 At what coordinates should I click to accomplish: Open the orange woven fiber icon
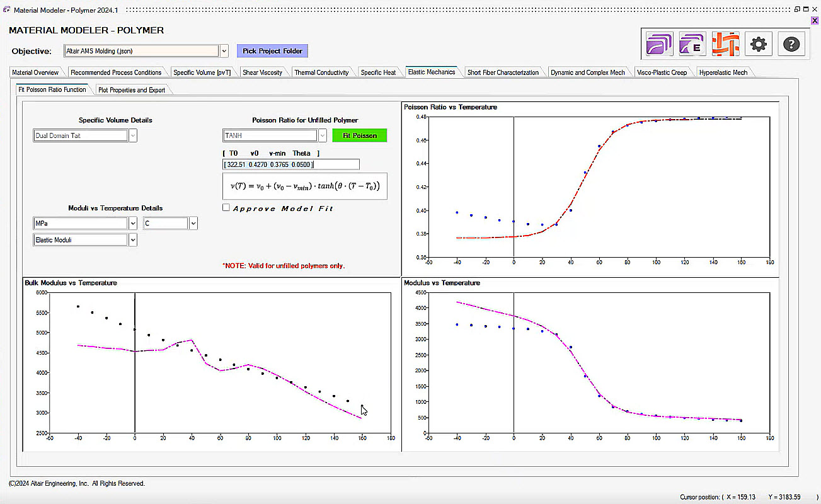725,45
